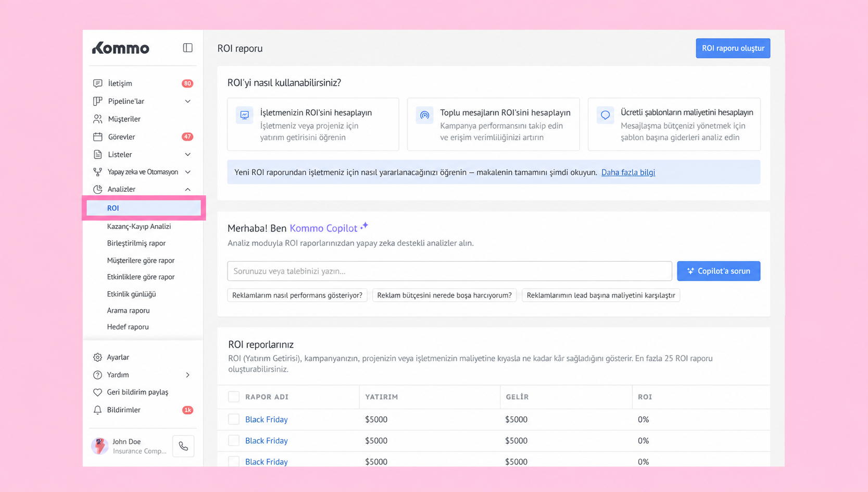
Task: Check the first Black Friday row checkbox
Action: [234, 419]
